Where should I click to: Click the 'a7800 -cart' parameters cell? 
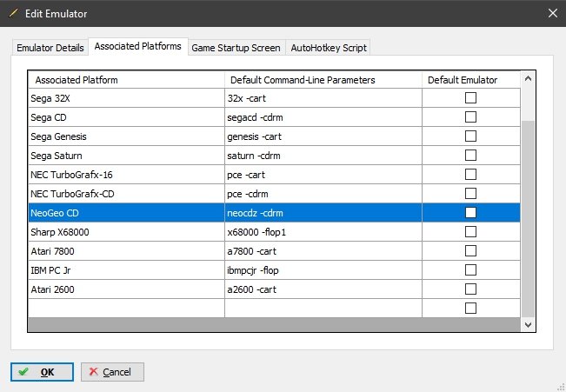click(x=323, y=251)
